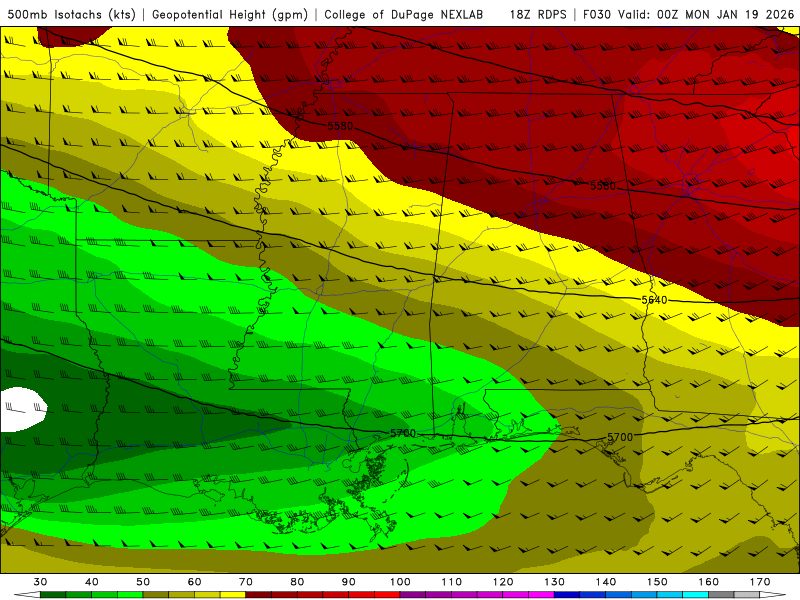
Task: Click the '5580' contour label beside the Mississippi River
Action: (x=340, y=126)
